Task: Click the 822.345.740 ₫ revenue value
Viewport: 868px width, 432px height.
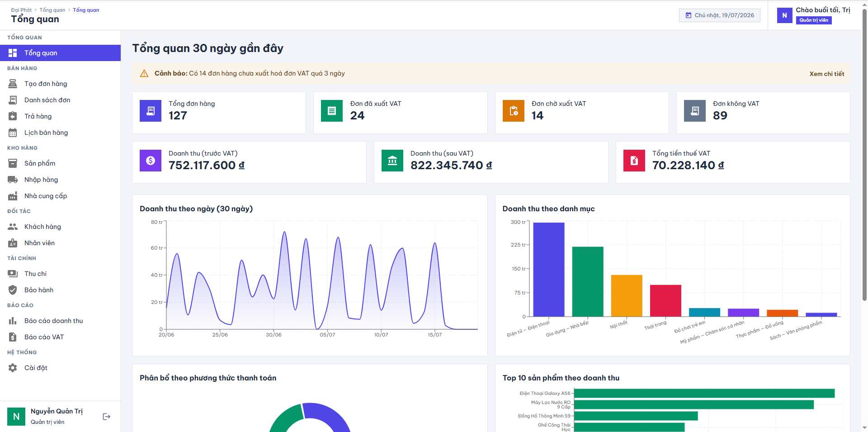Action: pos(451,165)
